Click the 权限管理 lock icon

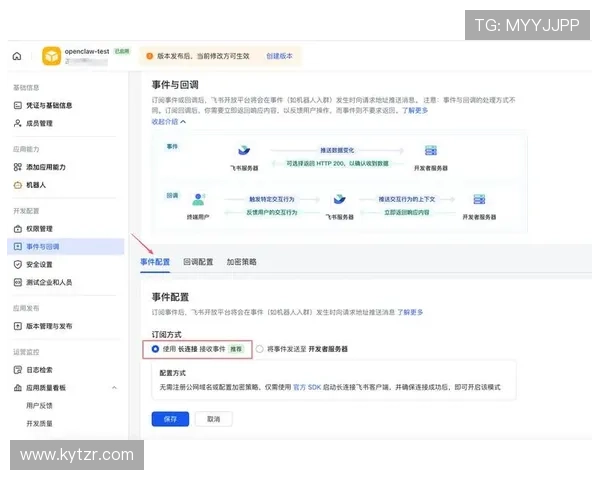click(x=18, y=229)
